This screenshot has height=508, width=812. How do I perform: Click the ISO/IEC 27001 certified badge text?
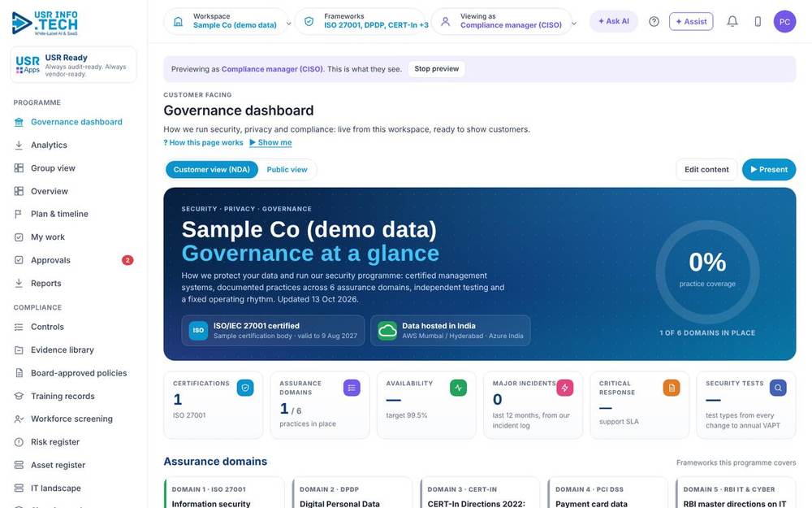[257, 326]
